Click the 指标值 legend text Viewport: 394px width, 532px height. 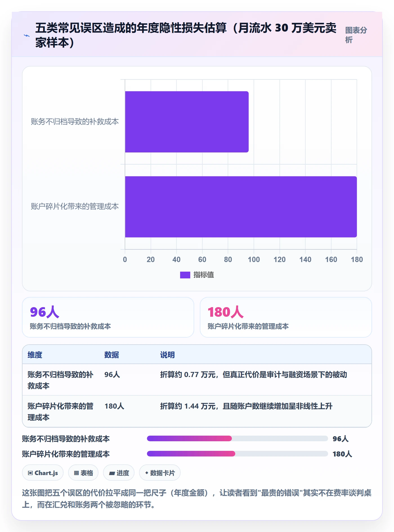click(203, 275)
